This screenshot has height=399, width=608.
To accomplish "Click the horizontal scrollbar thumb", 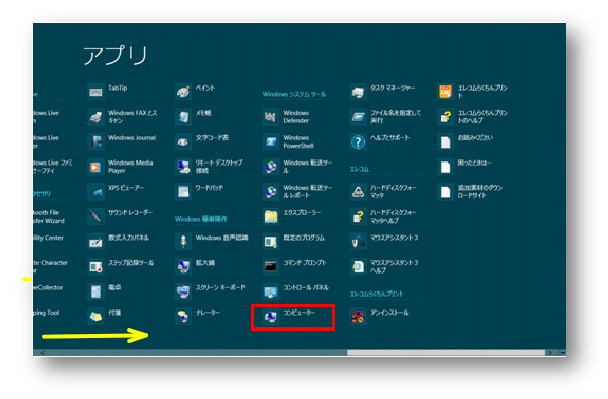I will 446,352.
